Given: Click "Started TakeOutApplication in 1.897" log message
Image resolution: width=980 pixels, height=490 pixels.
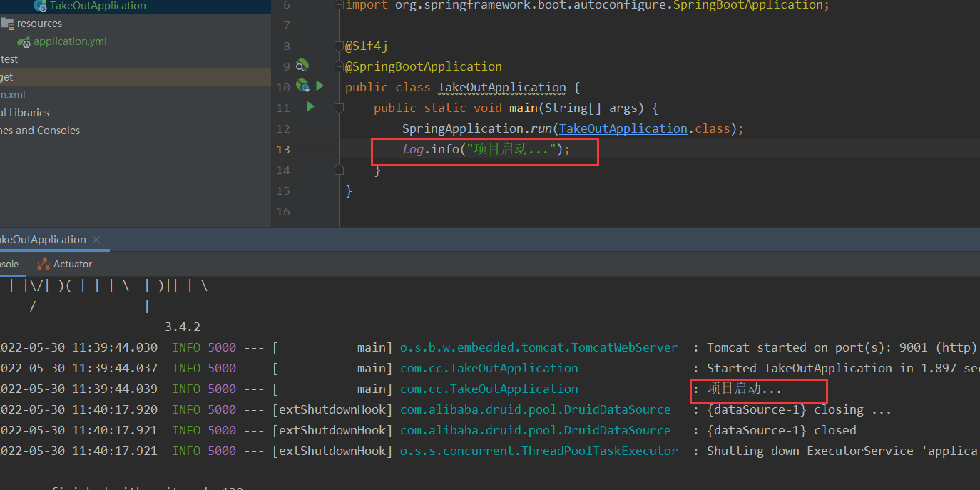Looking at the screenshot, I should [843, 368].
